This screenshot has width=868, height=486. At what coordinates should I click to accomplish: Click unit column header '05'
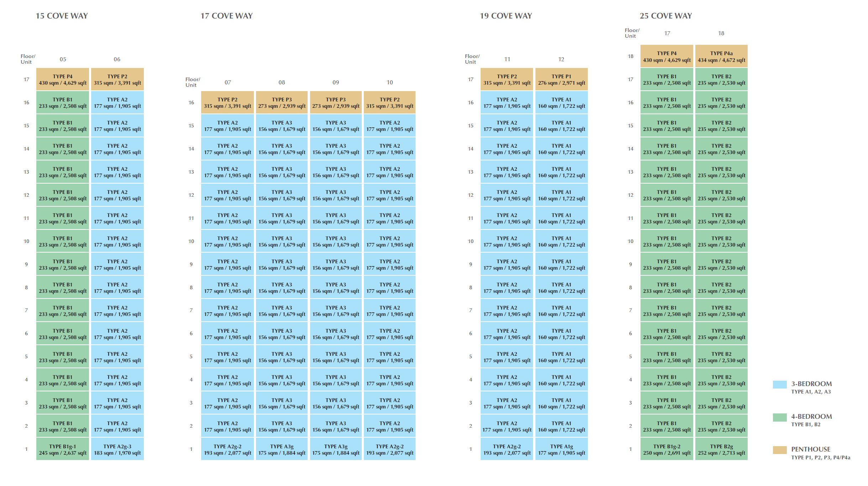click(x=63, y=59)
